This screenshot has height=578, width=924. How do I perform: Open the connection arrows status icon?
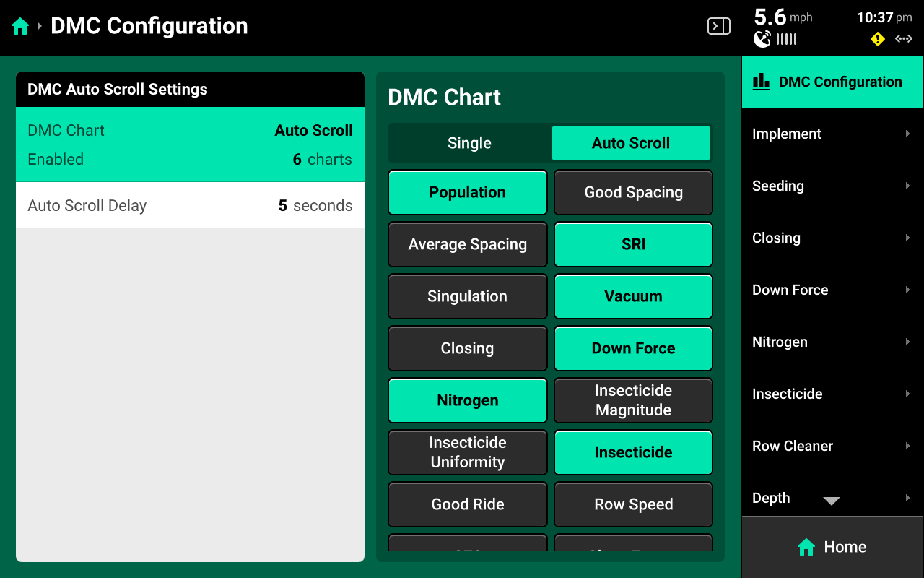pyautogui.click(x=904, y=39)
